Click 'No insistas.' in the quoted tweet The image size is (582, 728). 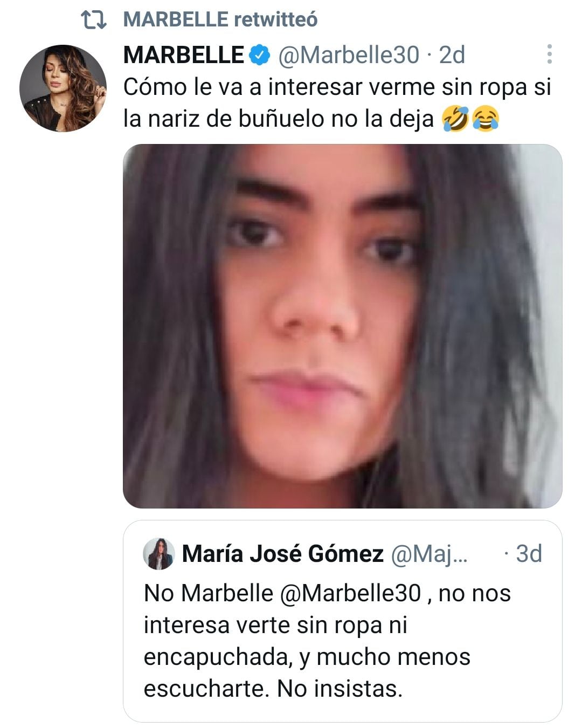pyautogui.click(x=339, y=689)
